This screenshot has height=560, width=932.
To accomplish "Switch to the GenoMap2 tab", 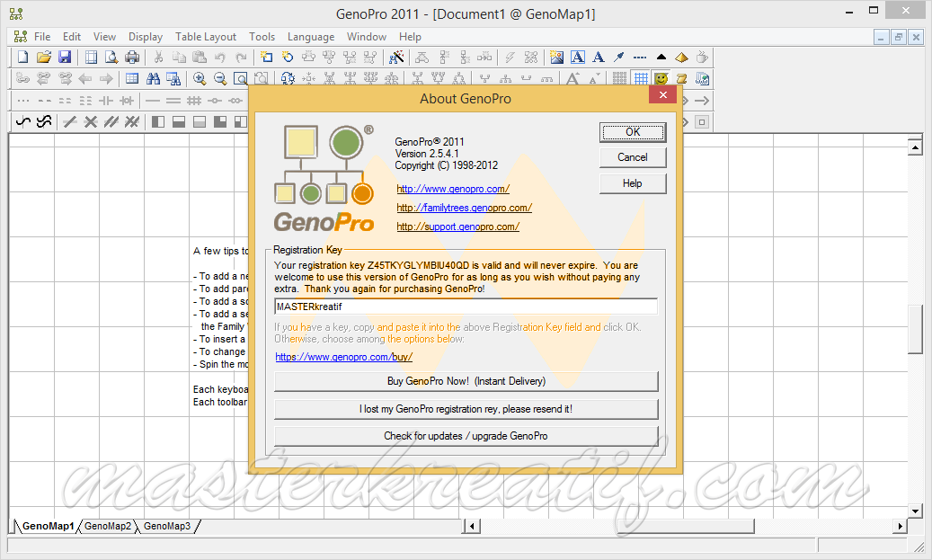I will coord(108,526).
